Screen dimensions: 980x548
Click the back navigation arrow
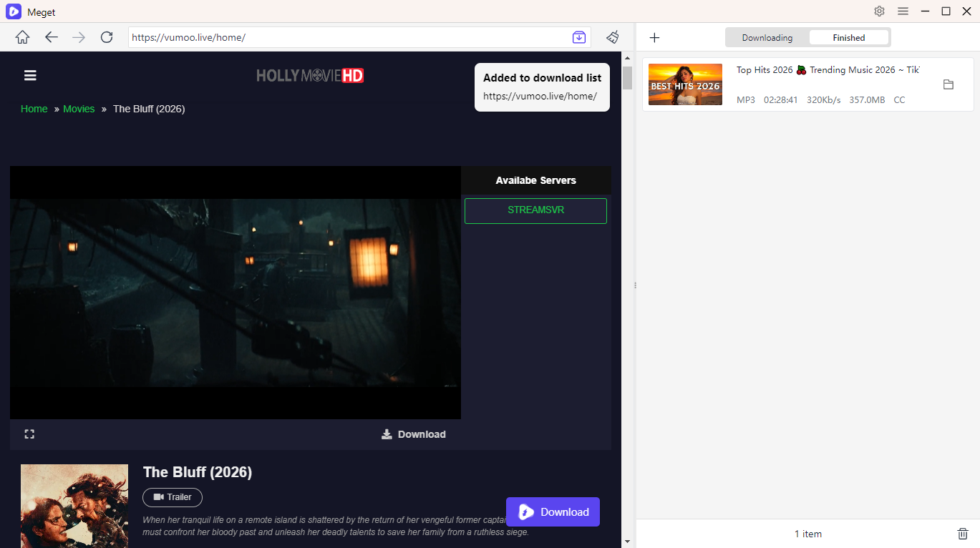52,37
